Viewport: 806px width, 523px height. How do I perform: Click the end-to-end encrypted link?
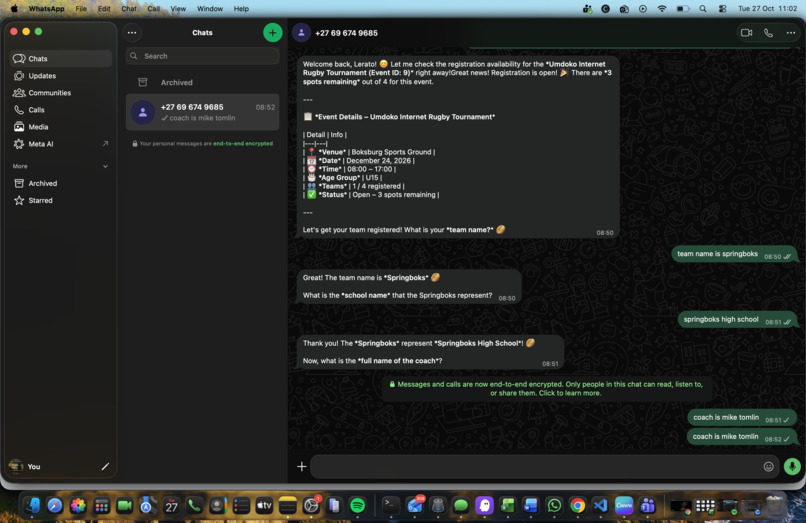pos(243,143)
